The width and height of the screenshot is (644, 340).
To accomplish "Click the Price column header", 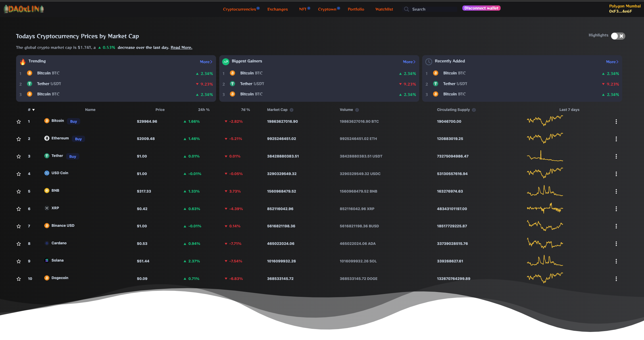I will pos(160,110).
